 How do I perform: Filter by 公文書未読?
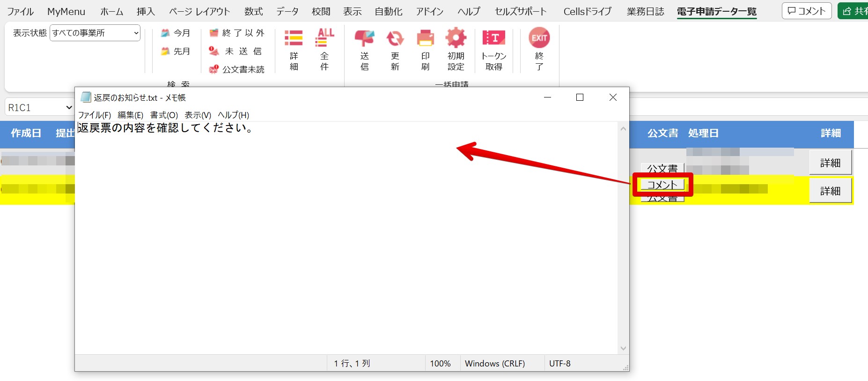(237, 69)
